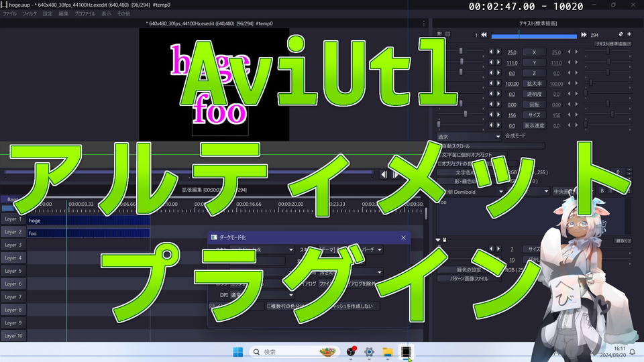Click the Root scene button
The height and width of the screenshot is (362, 644).
[x=13, y=200]
